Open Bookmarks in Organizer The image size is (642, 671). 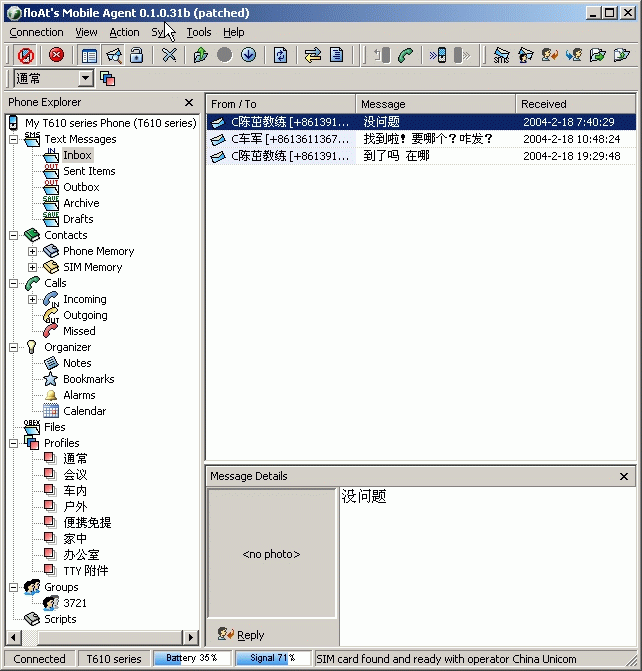[x=89, y=379]
